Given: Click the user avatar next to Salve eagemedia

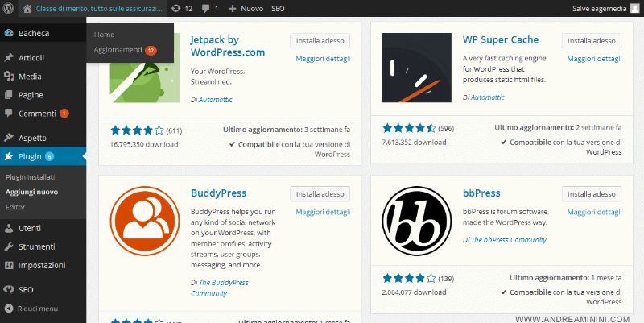Looking at the screenshot, I should click(635, 8).
